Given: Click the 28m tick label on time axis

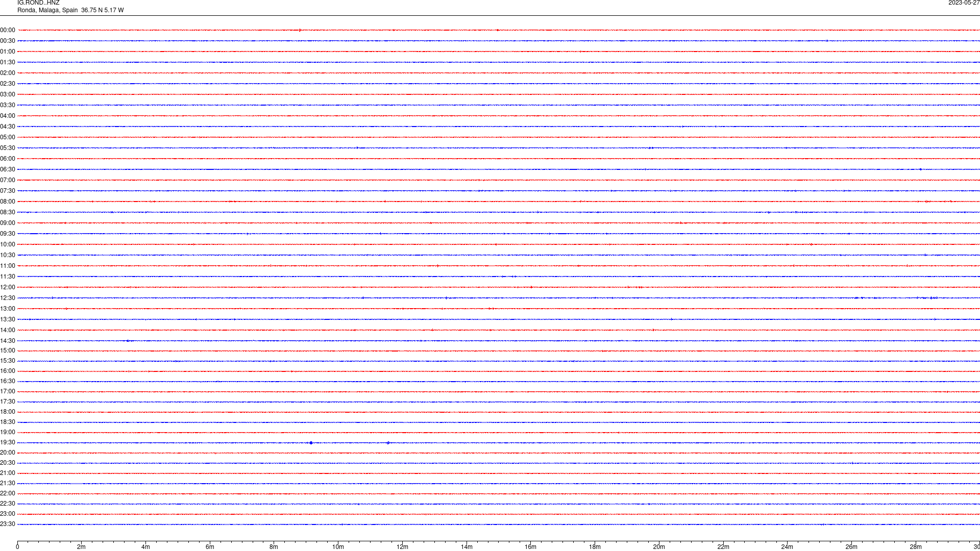Looking at the screenshot, I should tap(916, 547).
